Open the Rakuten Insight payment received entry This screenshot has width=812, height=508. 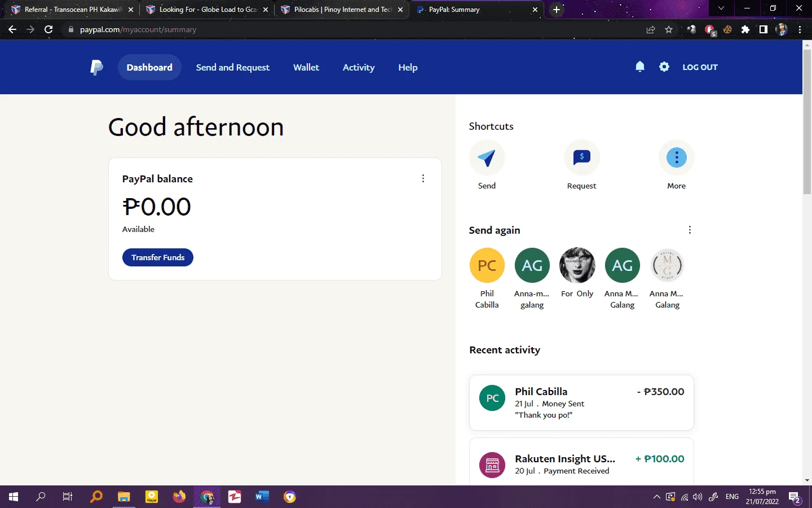[x=581, y=462]
